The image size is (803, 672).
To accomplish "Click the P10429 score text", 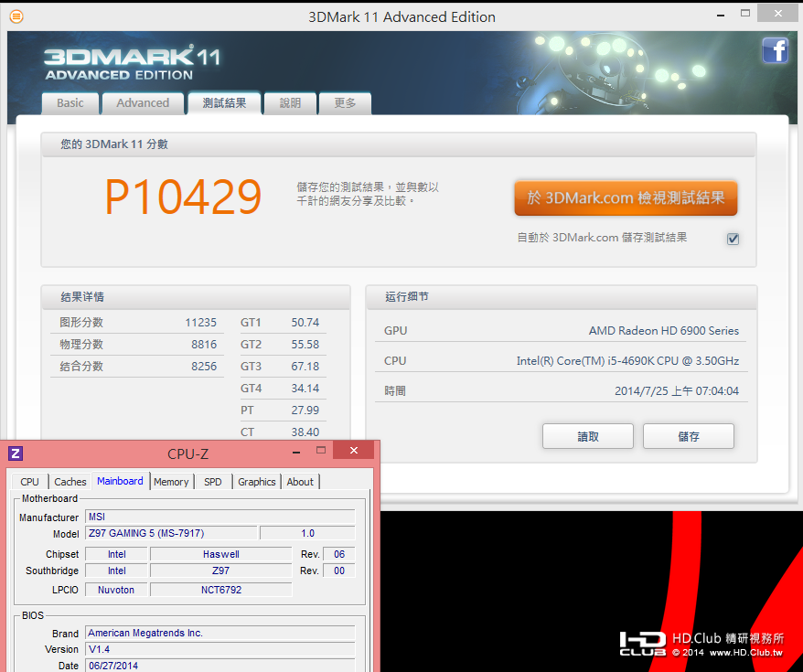I will tap(183, 197).
